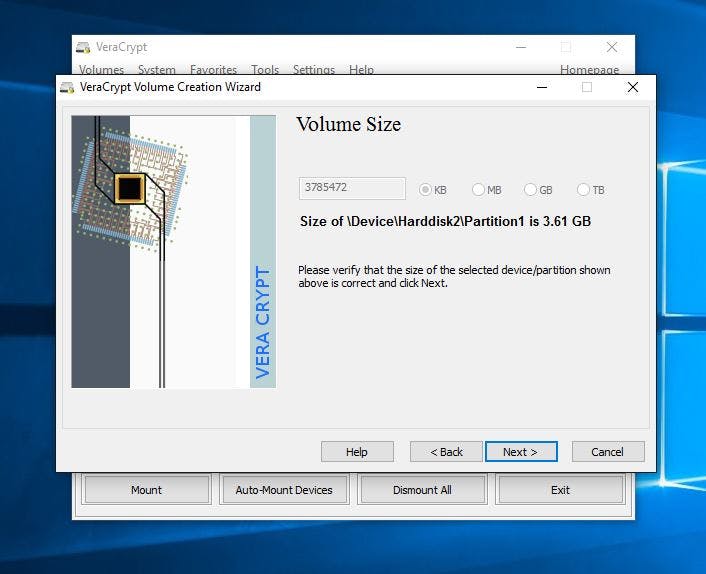Close the Volume Creation Wizard window
Screen dimensions: 706x574
tap(633, 87)
